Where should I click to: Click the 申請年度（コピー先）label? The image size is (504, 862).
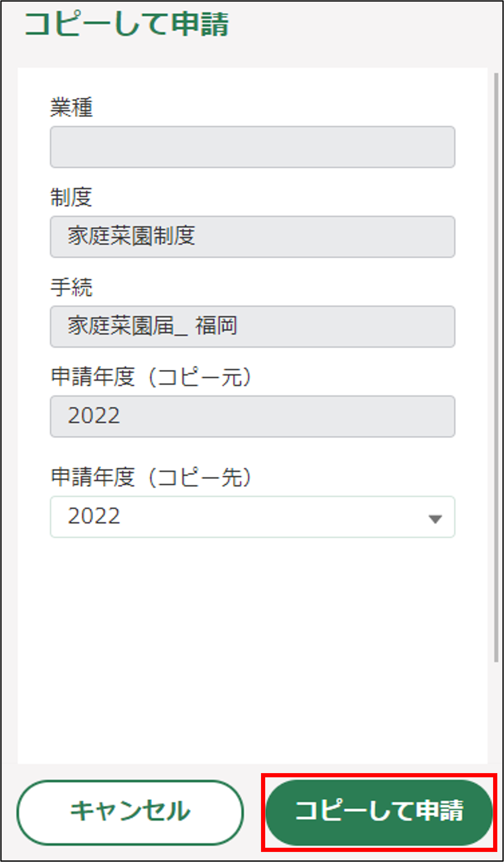tap(151, 477)
